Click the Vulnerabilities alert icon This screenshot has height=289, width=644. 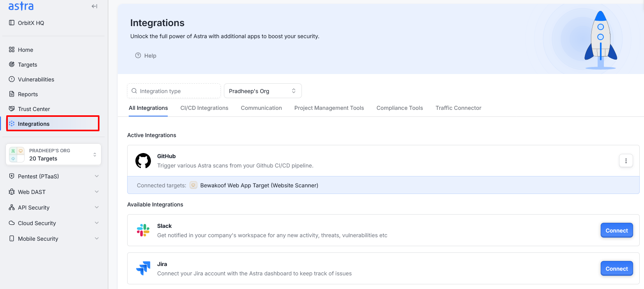click(12, 79)
